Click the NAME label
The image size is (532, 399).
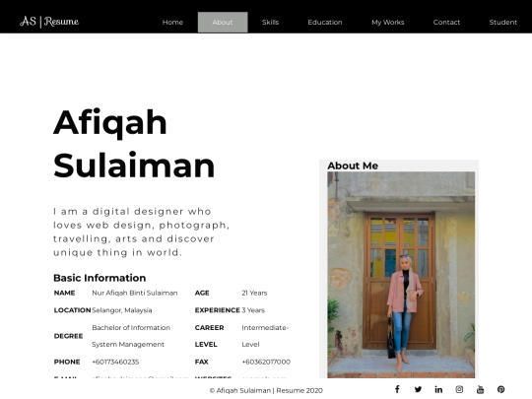(x=64, y=293)
